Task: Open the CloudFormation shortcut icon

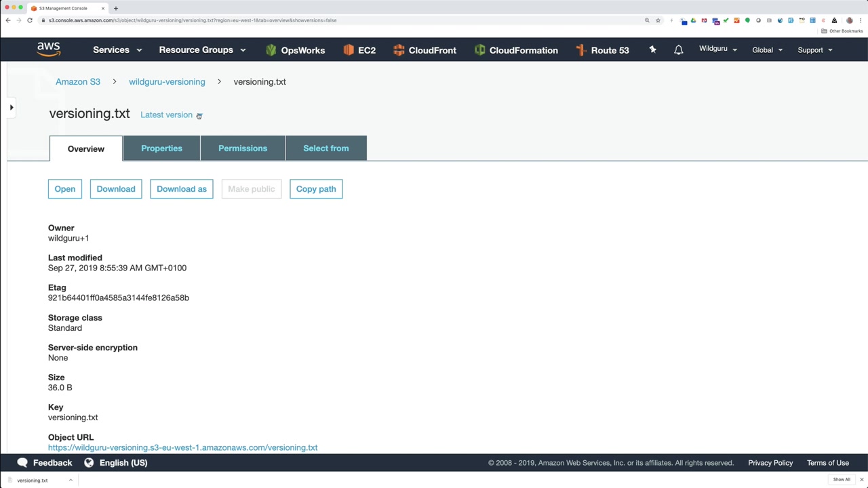Action: coord(479,50)
